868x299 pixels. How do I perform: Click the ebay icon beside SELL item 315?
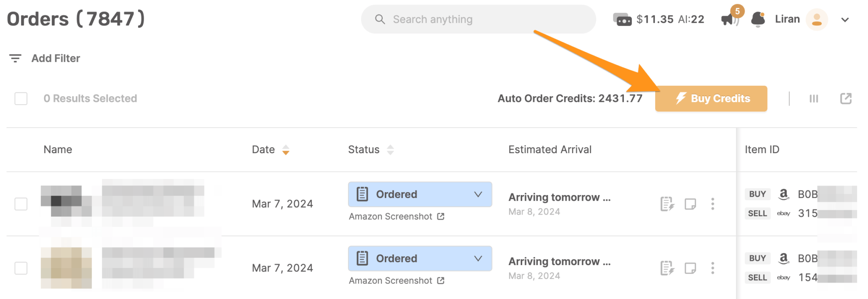tap(783, 213)
